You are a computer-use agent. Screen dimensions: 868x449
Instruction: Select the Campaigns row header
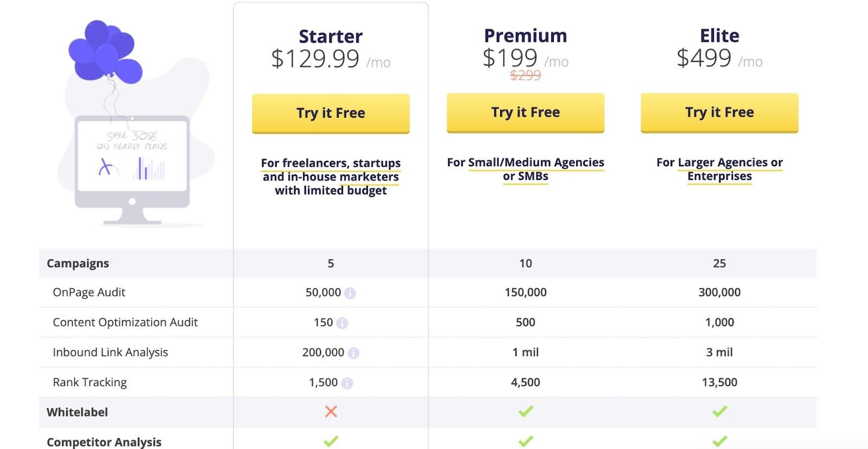[x=78, y=263]
